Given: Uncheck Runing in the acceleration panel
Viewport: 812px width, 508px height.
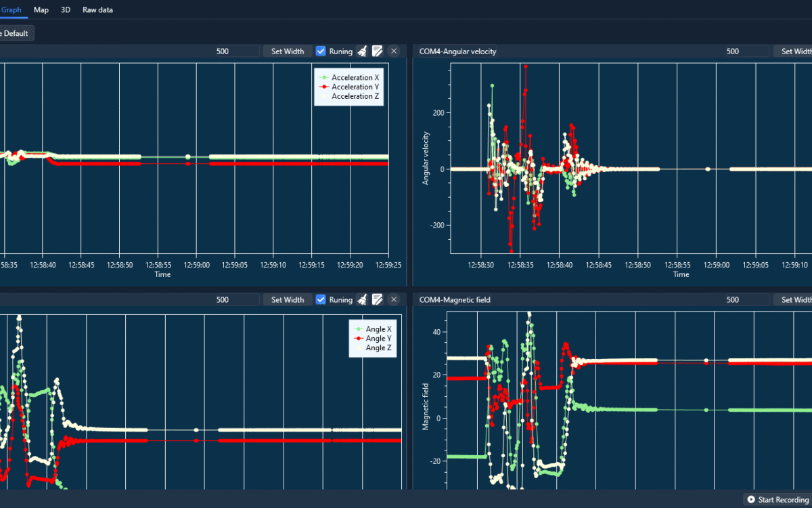Looking at the screenshot, I should pyautogui.click(x=321, y=51).
